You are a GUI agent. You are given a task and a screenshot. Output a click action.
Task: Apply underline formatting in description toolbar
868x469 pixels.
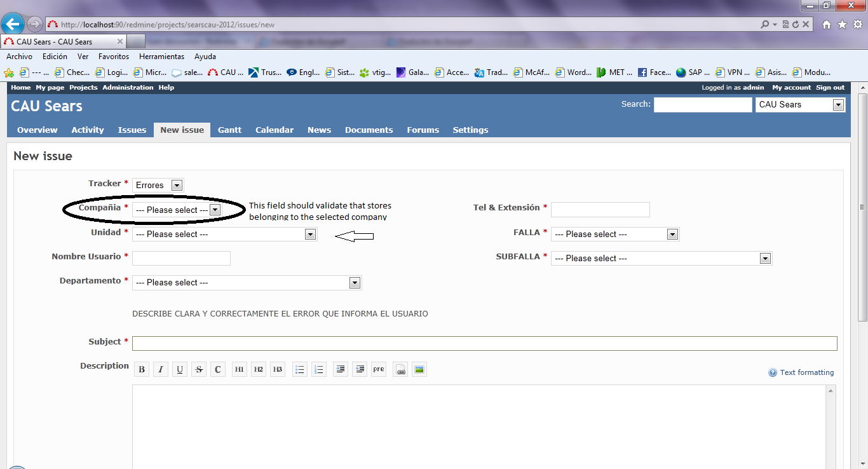pos(180,369)
